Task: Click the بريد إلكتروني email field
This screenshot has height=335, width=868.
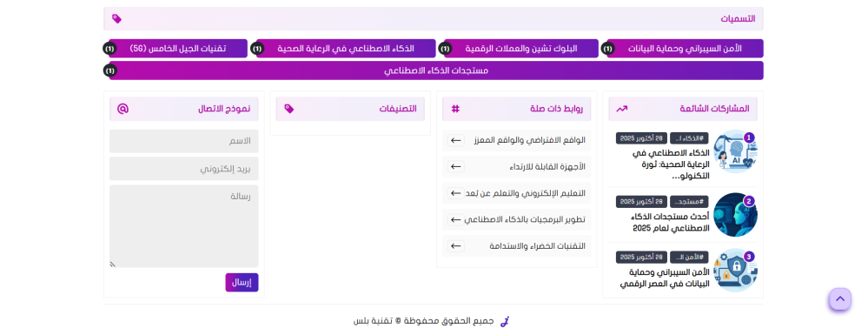Action: (x=184, y=169)
